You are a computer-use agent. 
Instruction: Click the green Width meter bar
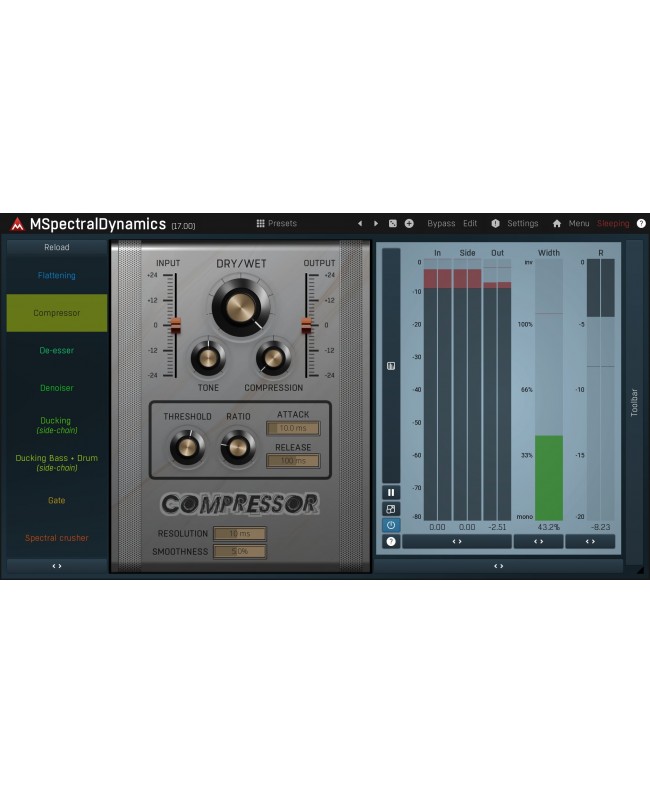click(549, 478)
